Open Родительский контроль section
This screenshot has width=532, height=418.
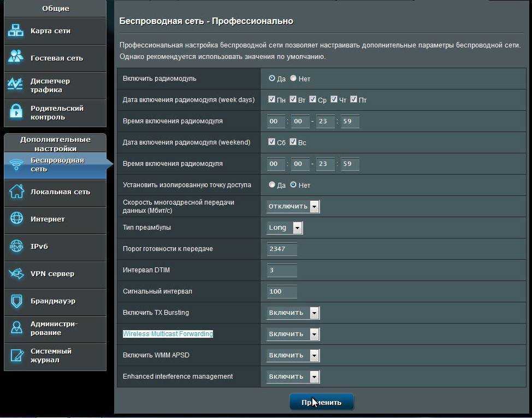click(x=55, y=113)
